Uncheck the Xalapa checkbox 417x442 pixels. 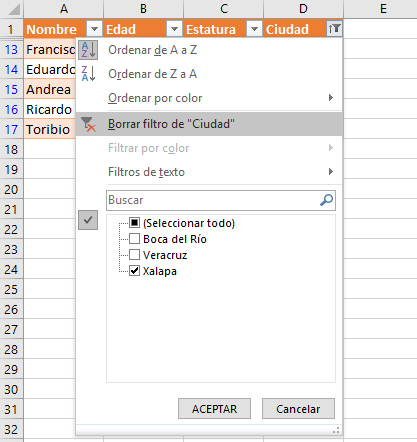click(x=134, y=271)
